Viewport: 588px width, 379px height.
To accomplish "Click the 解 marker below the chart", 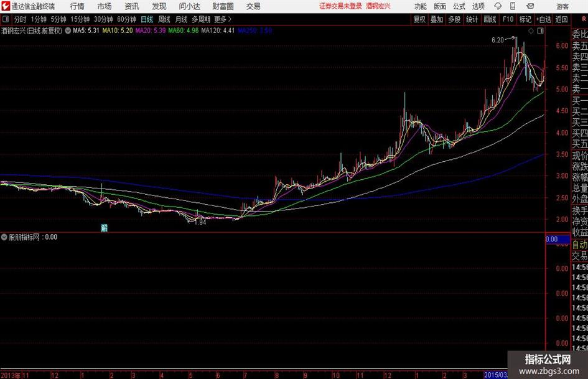I will (105, 228).
